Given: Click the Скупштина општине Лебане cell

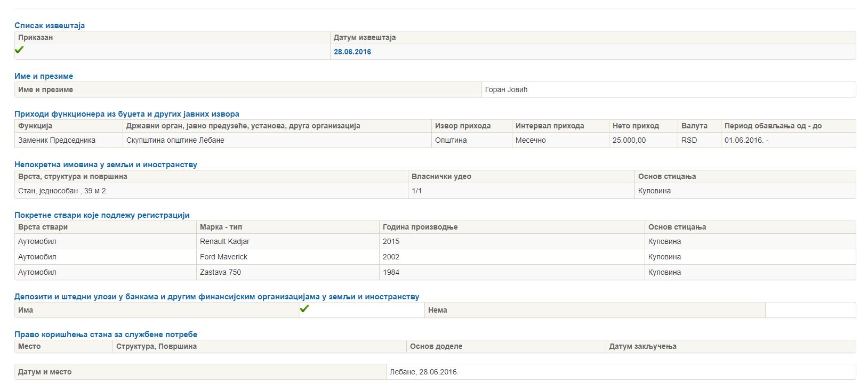Looking at the screenshot, I should click(x=175, y=140).
